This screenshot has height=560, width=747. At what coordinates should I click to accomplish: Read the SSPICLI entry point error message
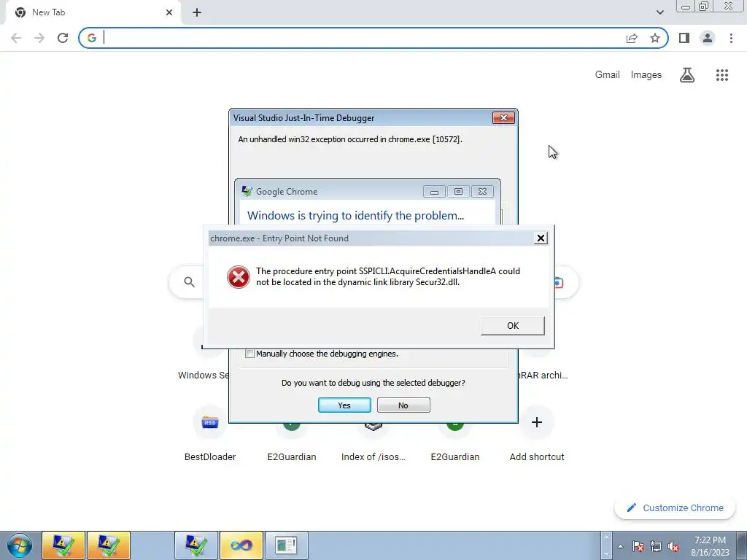point(388,276)
